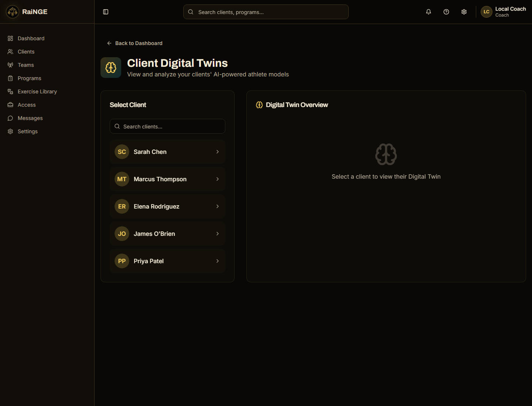The image size is (532, 406).
Task: Click the MT avatar for Marcus Thompson
Action: [x=122, y=179]
